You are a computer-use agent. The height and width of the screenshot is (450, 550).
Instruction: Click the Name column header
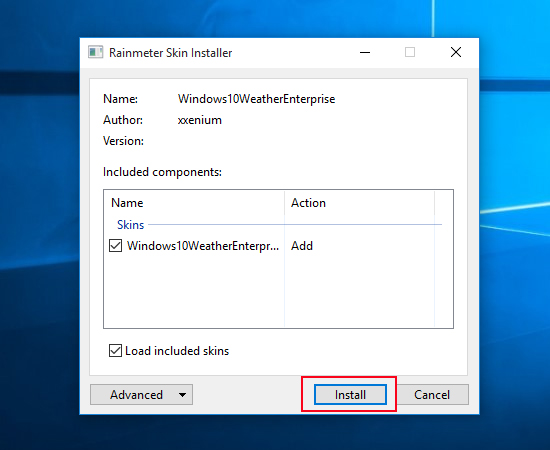tap(194, 203)
